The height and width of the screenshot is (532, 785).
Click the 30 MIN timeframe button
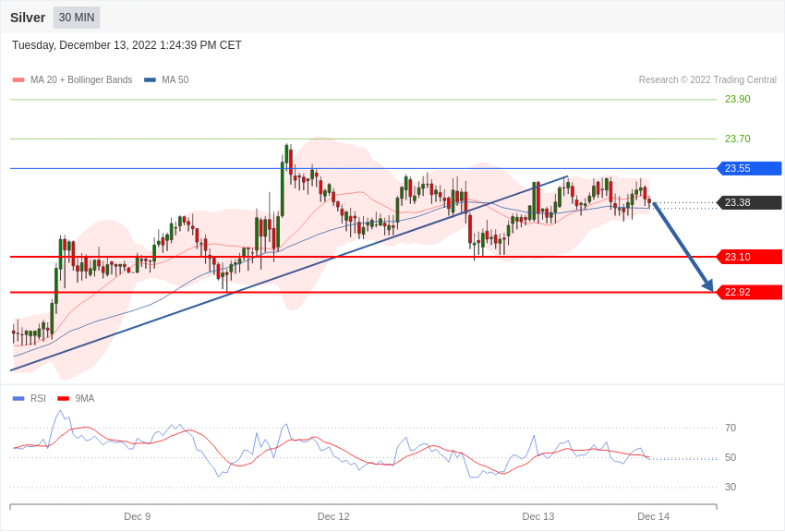(77, 18)
